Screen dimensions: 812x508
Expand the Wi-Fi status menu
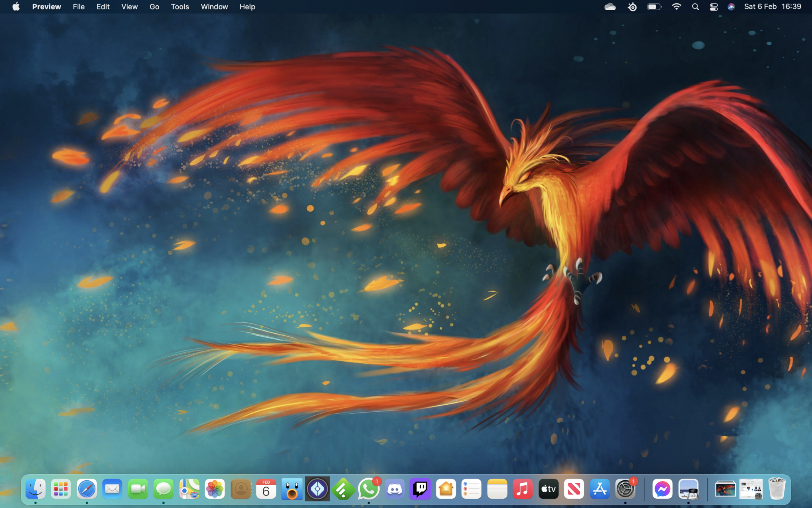(x=676, y=7)
